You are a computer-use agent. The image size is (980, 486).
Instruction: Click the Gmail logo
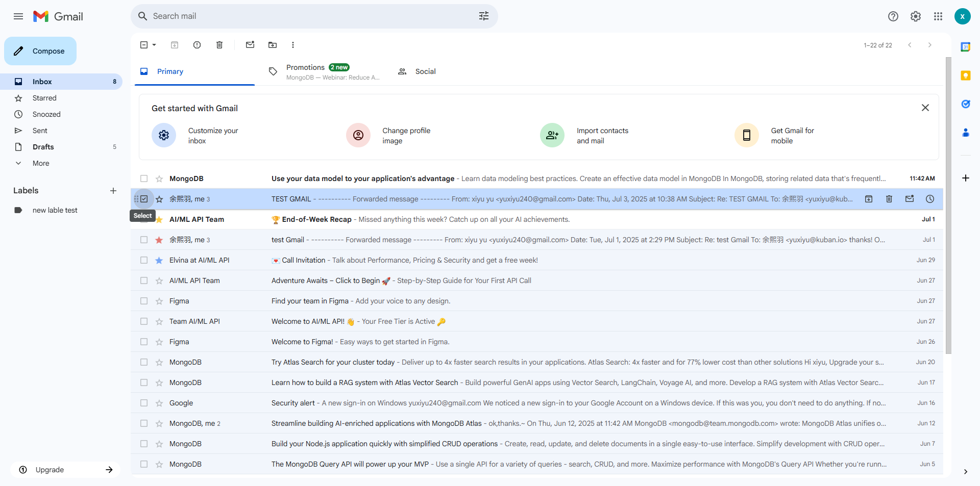point(58,16)
